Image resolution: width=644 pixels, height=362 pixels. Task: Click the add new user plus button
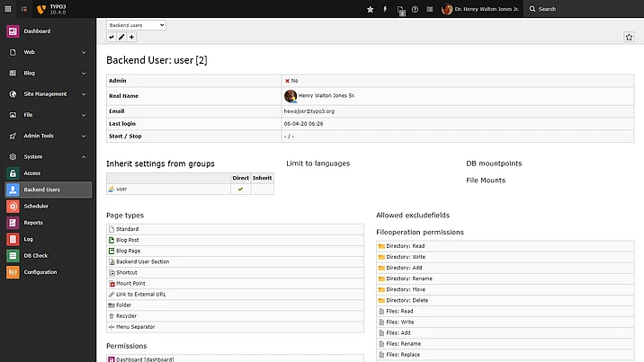pyautogui.click(x=132, y=37)
